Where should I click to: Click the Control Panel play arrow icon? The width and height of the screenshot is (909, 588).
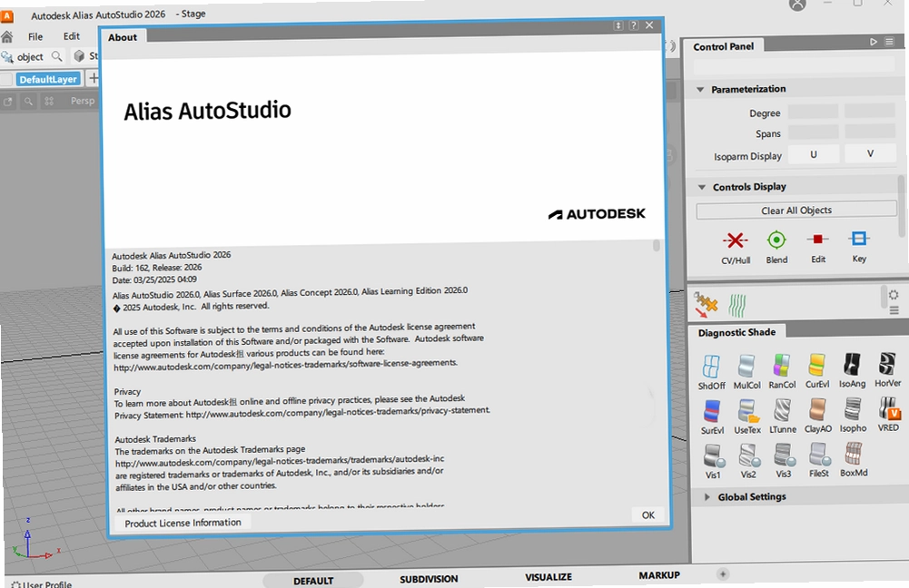[874, 42]
